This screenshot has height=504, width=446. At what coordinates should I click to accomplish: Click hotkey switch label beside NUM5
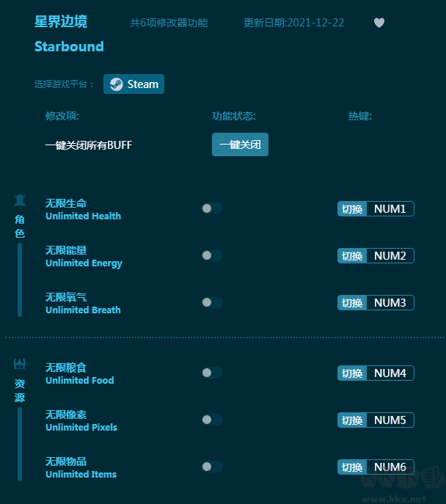click(352, 420)
